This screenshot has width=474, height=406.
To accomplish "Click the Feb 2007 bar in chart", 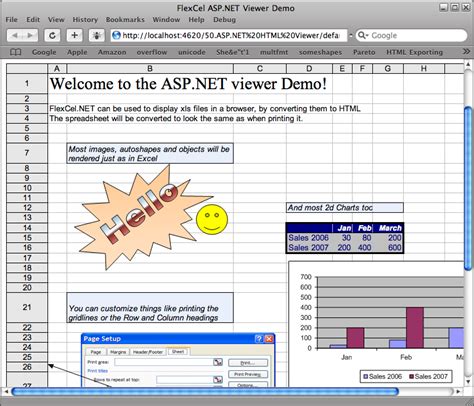I will point(415,328).
